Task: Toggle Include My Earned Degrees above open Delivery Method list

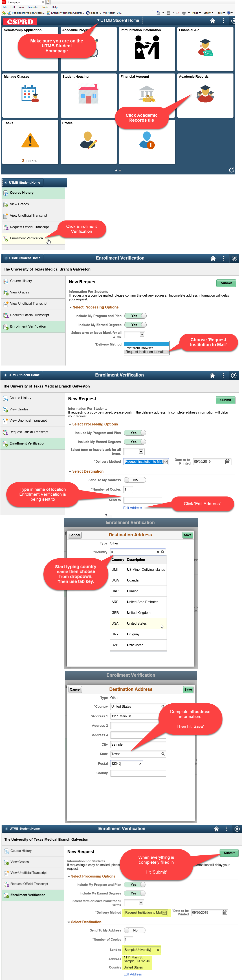Action: click(135, 324)
